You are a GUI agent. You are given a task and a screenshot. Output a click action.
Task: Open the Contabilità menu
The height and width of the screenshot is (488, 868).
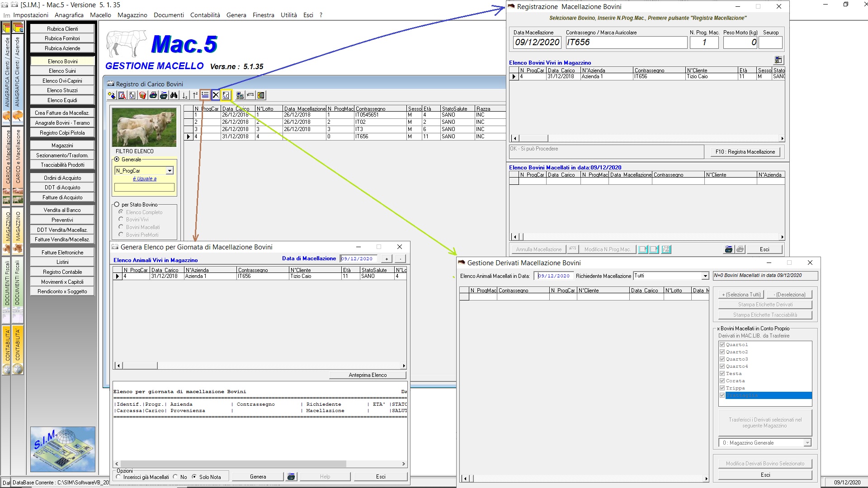pos(205,15)
